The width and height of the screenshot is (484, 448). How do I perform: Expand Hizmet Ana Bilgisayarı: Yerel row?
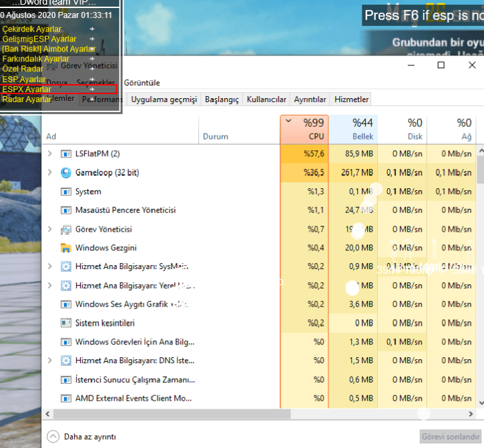click(49, 285)
